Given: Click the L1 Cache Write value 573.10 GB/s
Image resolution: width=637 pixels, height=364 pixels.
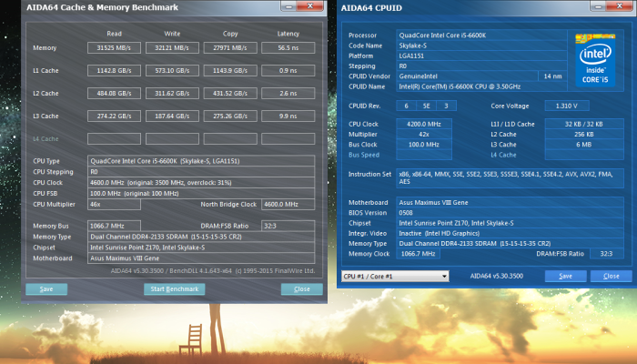Looking at the screenshot, I should click(x=172, y=71).
